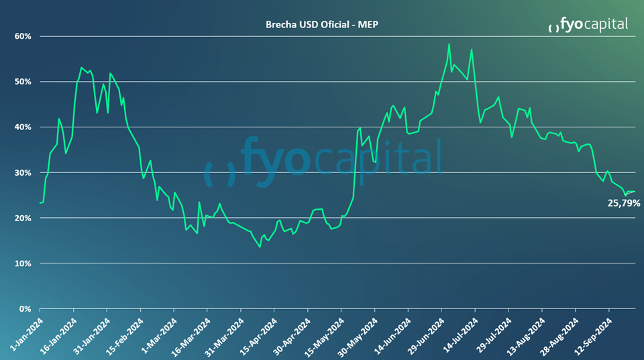Click the chart title Brecha USD Oficial - MEP
The width and height of the screenshot is (644, 360).
[321, 25]
